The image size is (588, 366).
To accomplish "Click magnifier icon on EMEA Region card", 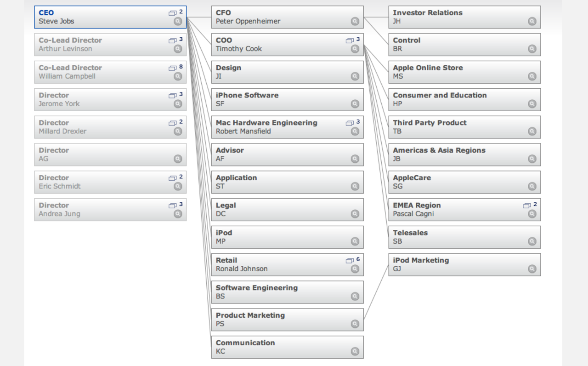I will 532,214.
